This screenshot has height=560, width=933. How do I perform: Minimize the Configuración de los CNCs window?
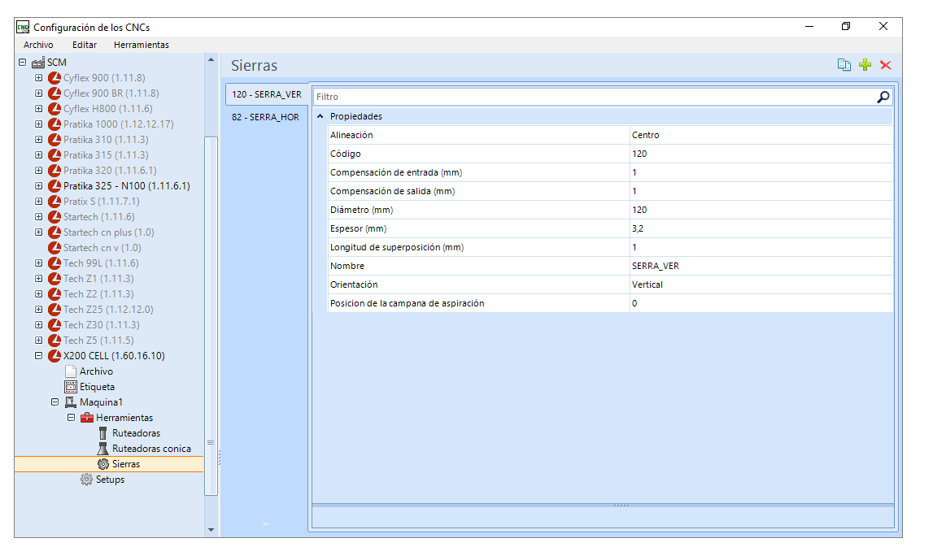click(809, 26)
